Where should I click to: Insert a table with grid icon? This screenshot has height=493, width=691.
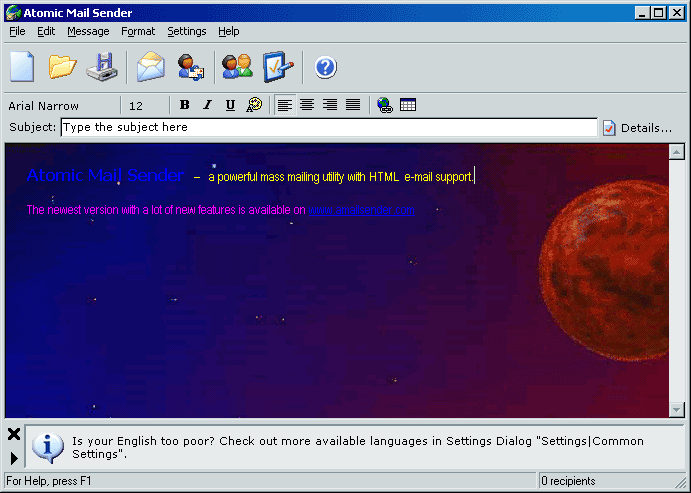tap(408, 105)
